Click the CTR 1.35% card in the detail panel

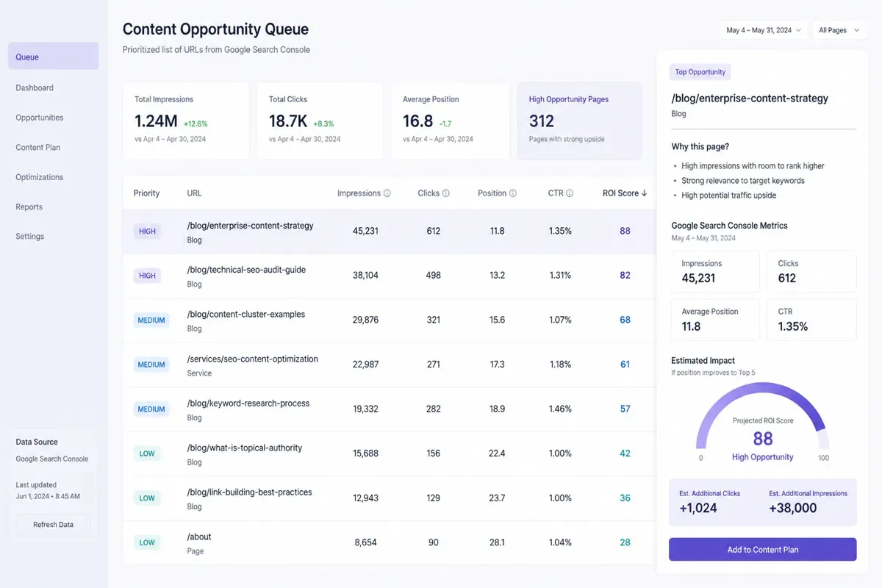coord(811,319)
